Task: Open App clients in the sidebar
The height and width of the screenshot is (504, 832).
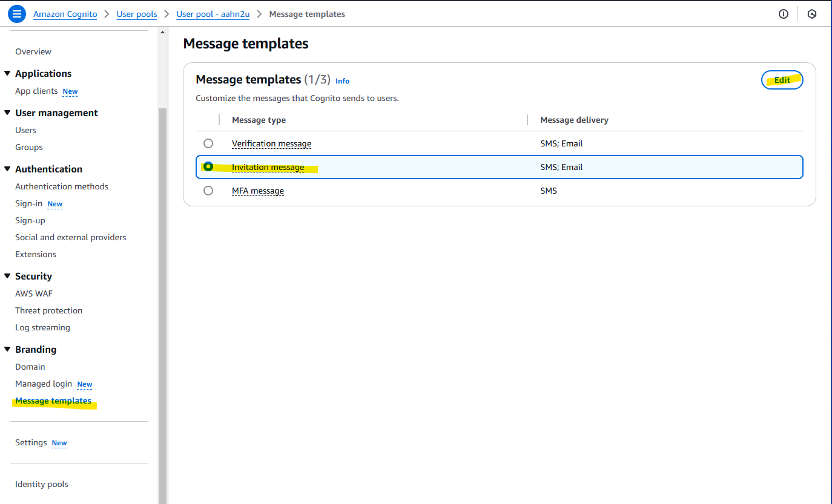Action: 36,91
